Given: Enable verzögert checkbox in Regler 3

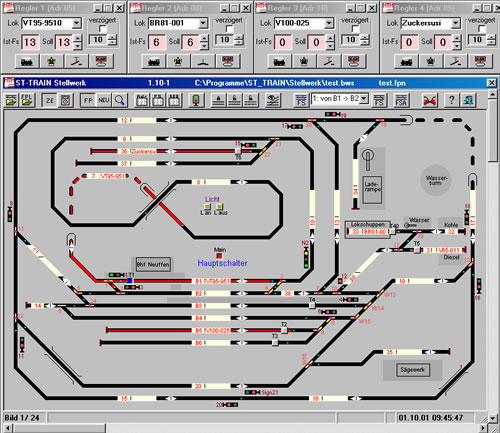Looking at the screenshot, I should pyautogui.click(x=355, y=29).
